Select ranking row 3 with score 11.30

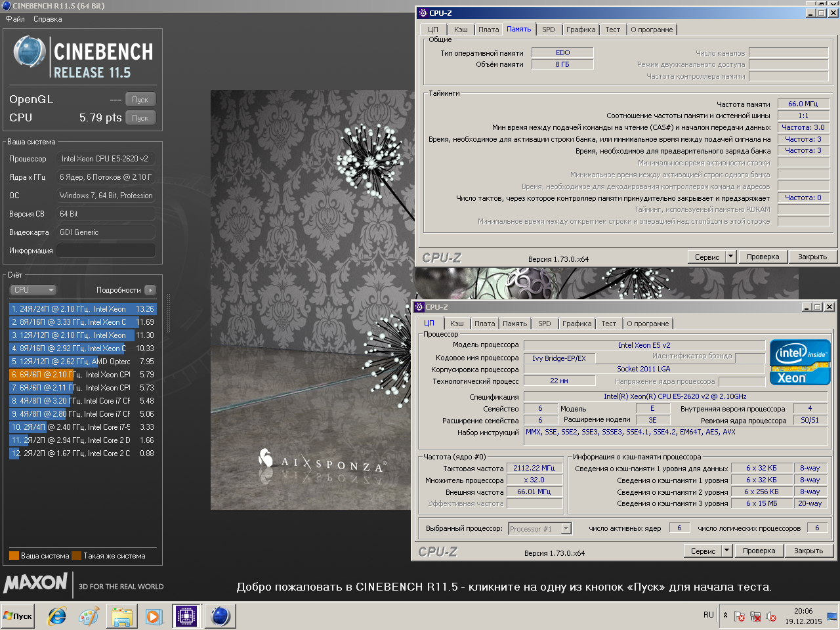[x=83, y=335]
